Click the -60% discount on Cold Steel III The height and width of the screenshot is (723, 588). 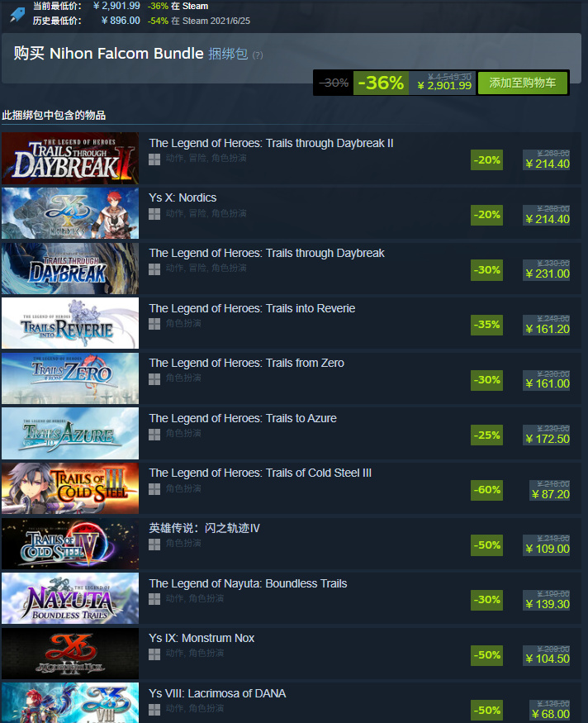(x=486, y=490)
